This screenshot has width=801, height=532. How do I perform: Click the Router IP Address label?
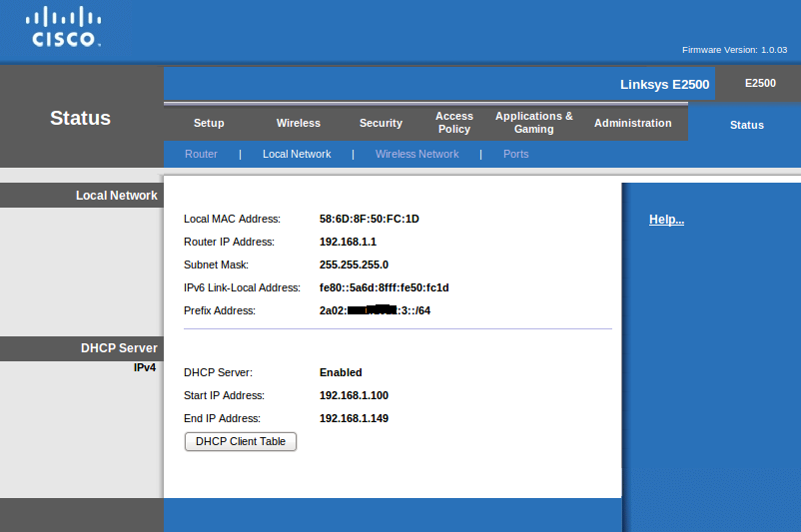point(229,242)
